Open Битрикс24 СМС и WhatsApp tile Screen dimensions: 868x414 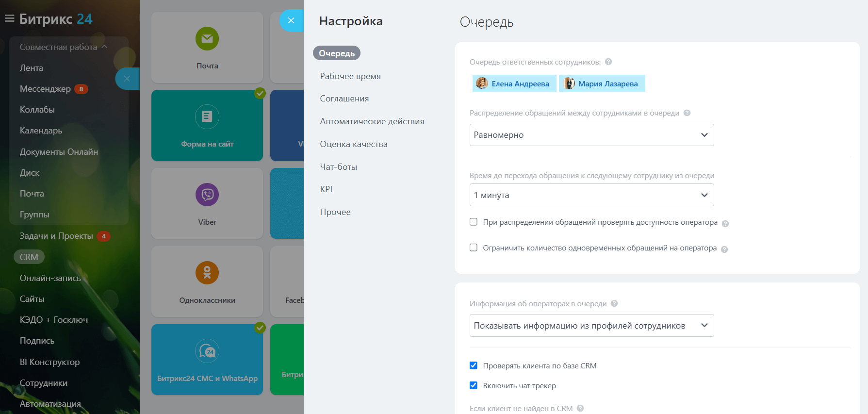pos(207,360)
